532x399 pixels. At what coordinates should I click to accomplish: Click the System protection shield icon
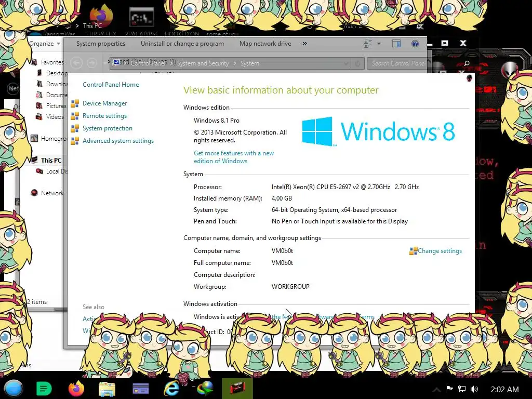[75, 129]
